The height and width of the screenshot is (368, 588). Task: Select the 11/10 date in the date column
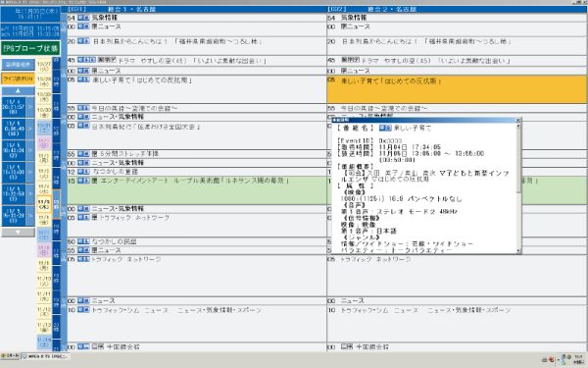coord(44,281)
